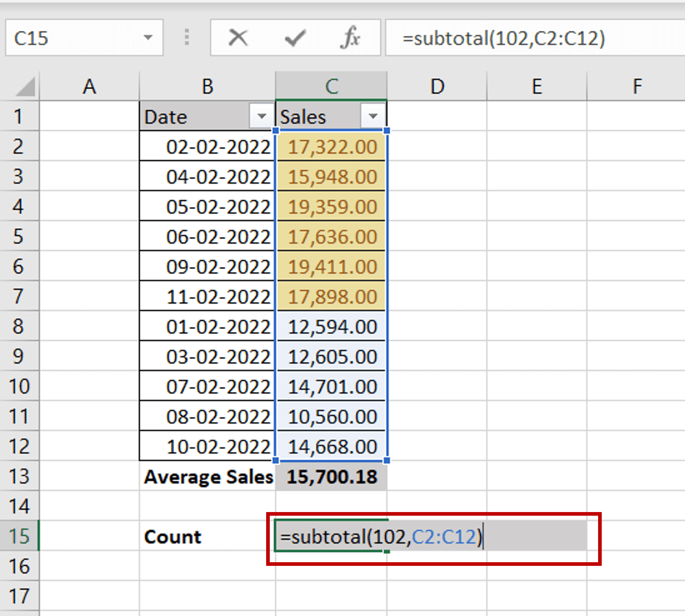
Task: Open the Insert Function (fx) dialog
Action: point(350,37)
